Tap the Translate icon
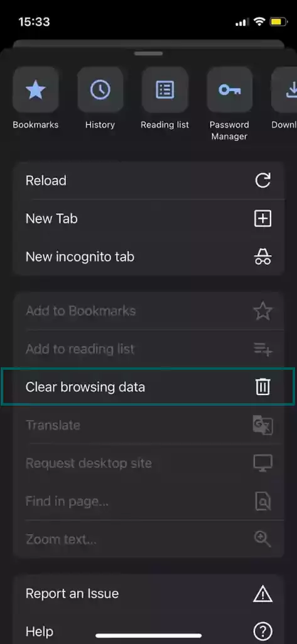The width and height of the screenshot is (297, 644). (x=263, y=425)
